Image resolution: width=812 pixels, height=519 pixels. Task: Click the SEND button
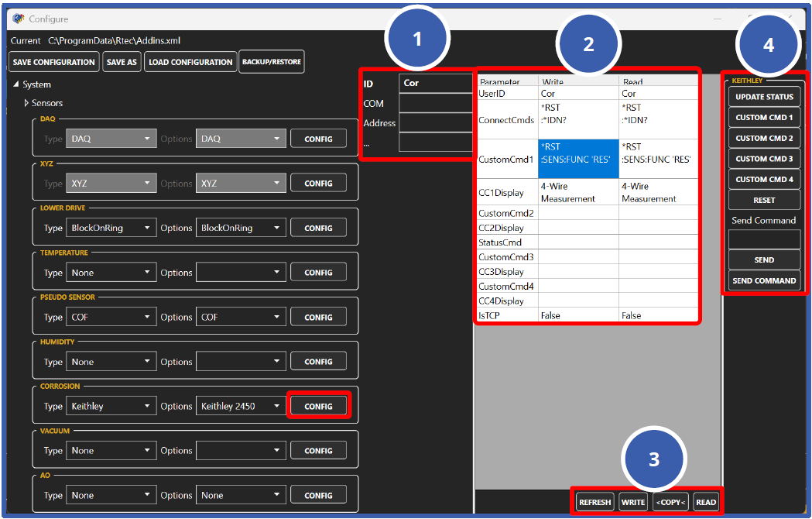764,259
